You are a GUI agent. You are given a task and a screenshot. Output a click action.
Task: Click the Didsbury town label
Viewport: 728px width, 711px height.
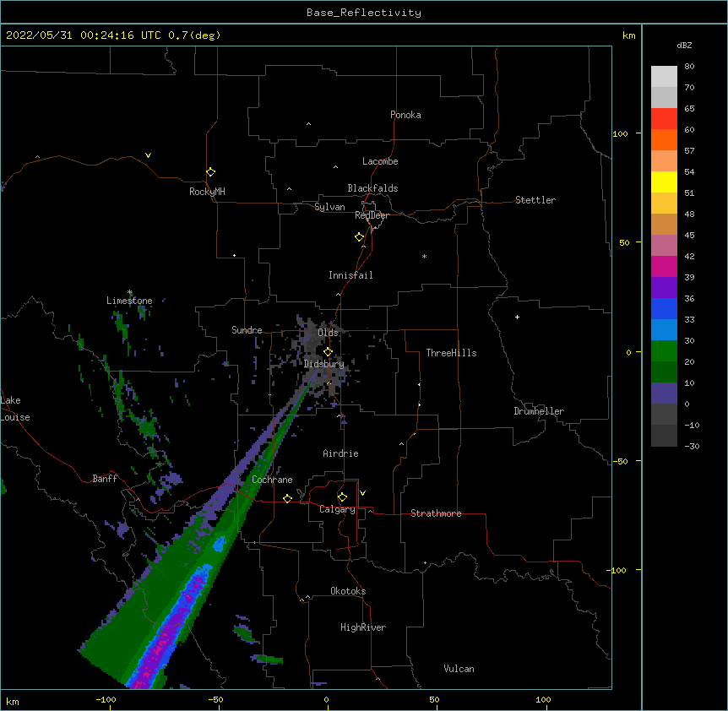(x=323, y=364)
